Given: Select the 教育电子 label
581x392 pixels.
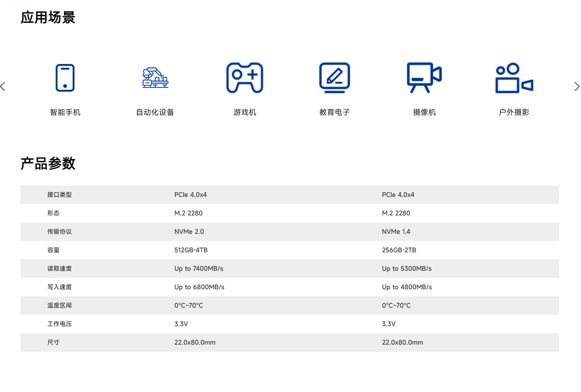Looking at the screenshot, I should pos(334,112).
